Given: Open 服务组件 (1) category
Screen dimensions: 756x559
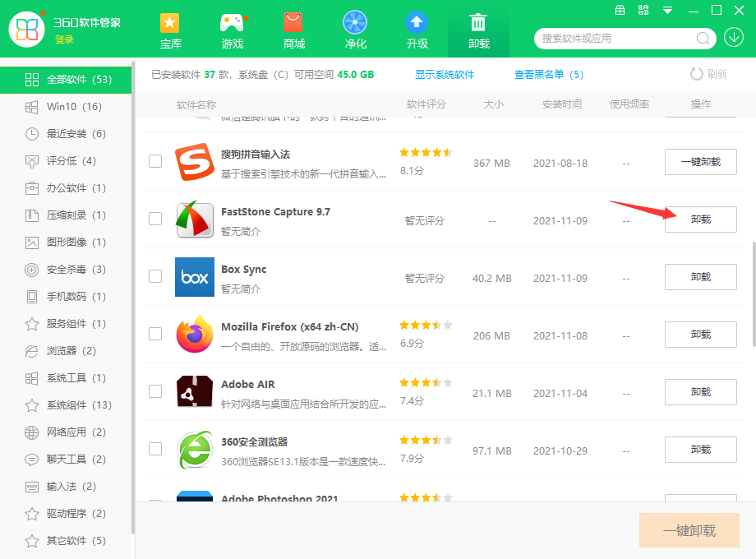Looking at the screenshot, I should [66, 324].
